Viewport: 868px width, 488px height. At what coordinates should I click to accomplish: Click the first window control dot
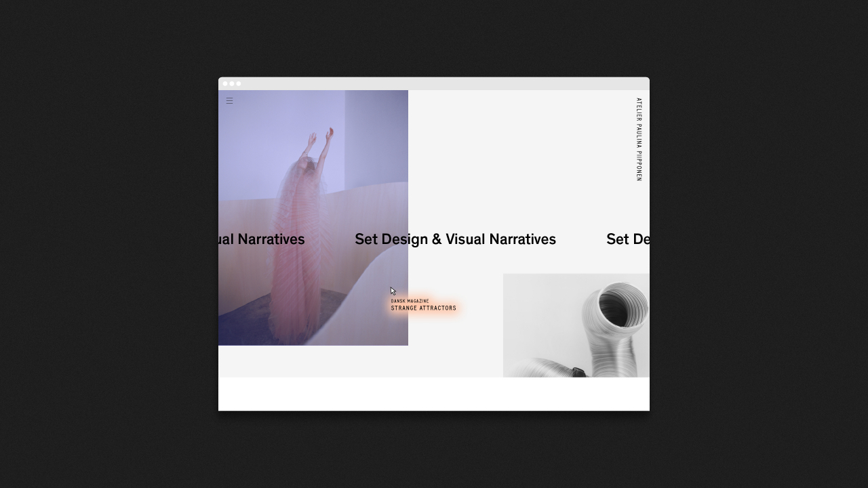point(225,84)
